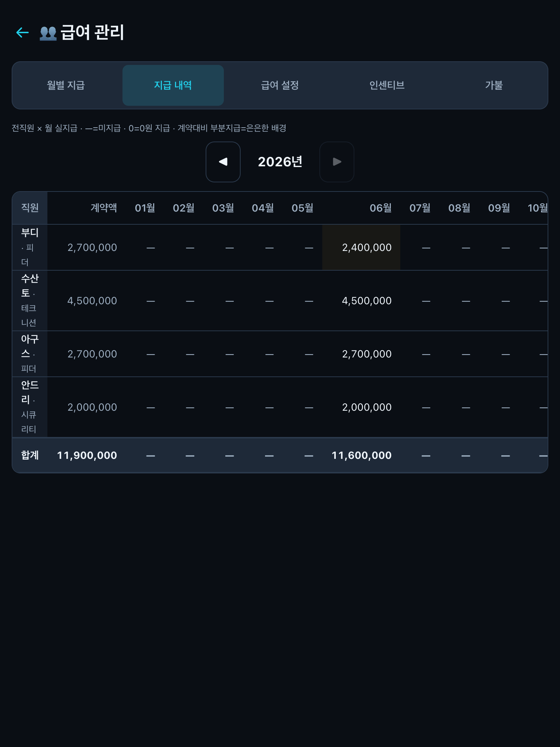Image resolution: width=560 pixels, height=747 pixels.
Task: Switch to the 월별 지급 tab
Action: pos(66,85)
